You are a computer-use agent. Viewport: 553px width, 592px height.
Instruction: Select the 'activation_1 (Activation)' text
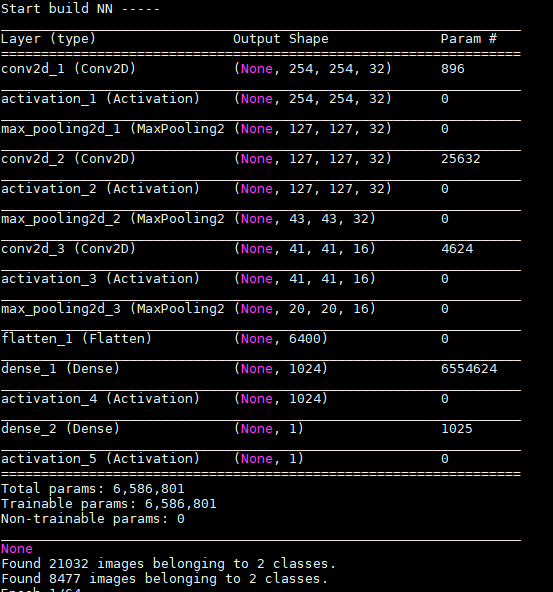click(x=100, y=99)
